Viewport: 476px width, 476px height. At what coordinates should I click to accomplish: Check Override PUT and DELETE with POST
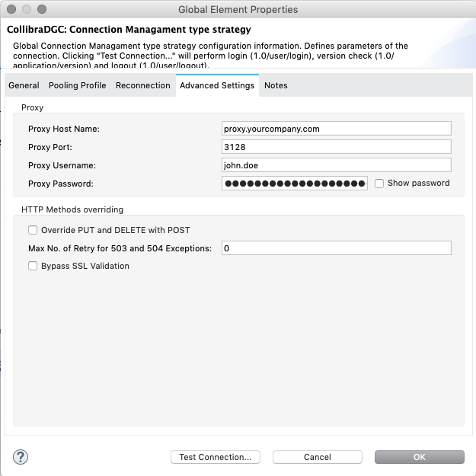pyautogui.click(x=33, y=230)
